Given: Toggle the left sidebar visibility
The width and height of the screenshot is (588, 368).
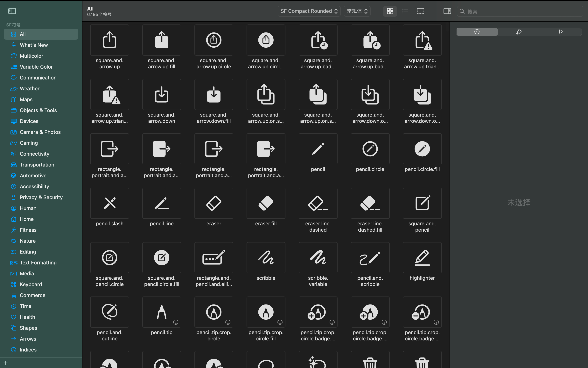Looking at the screenshot, I should click(12, 11).
